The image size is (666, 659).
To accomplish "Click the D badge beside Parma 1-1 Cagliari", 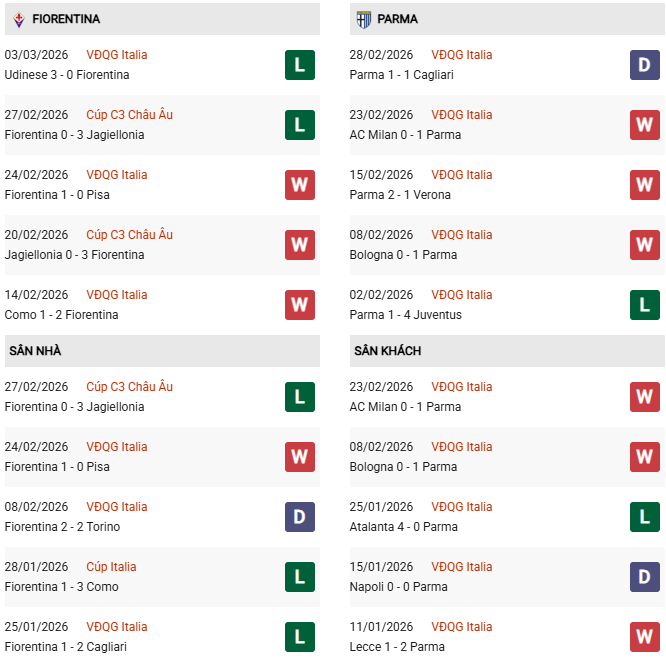I will pyautogui.click(x=644, y=65).
